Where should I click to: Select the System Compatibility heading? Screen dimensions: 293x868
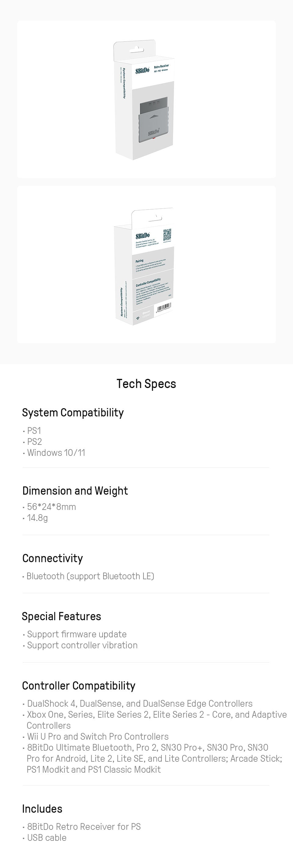tap(73, 412)
